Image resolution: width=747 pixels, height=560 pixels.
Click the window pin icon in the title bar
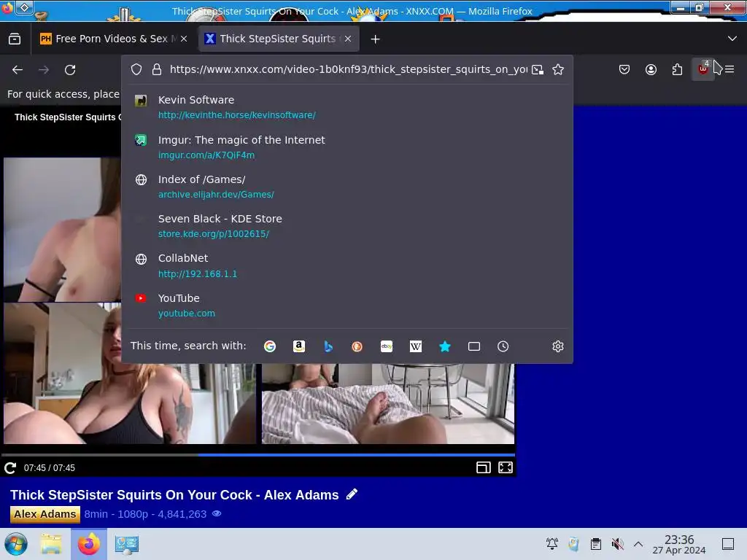(25, 7)
